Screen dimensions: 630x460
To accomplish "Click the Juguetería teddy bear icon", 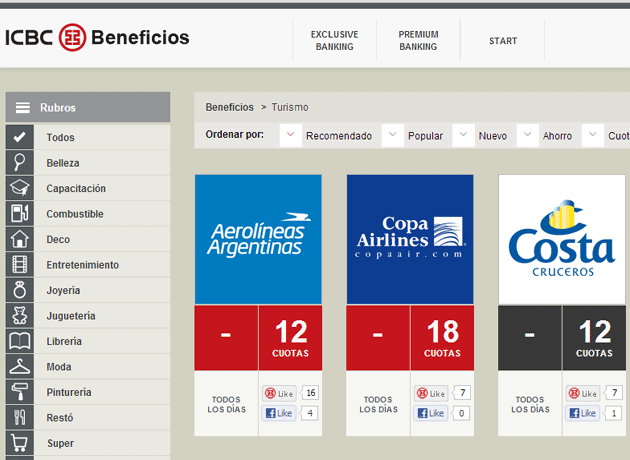I will 19,316.
